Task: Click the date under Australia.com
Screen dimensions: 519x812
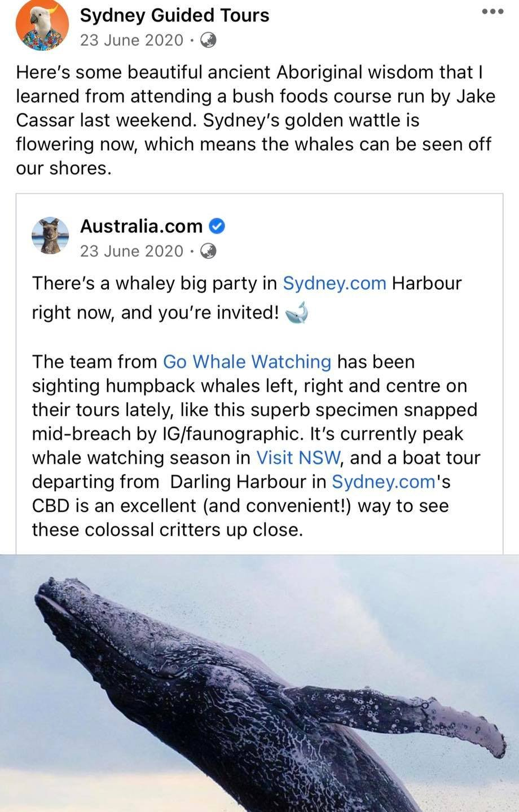Action: point(131,251)
